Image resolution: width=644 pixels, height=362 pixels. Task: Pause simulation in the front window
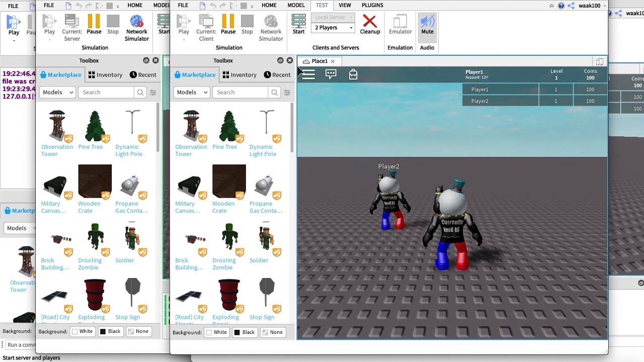(x=228, y=25)
